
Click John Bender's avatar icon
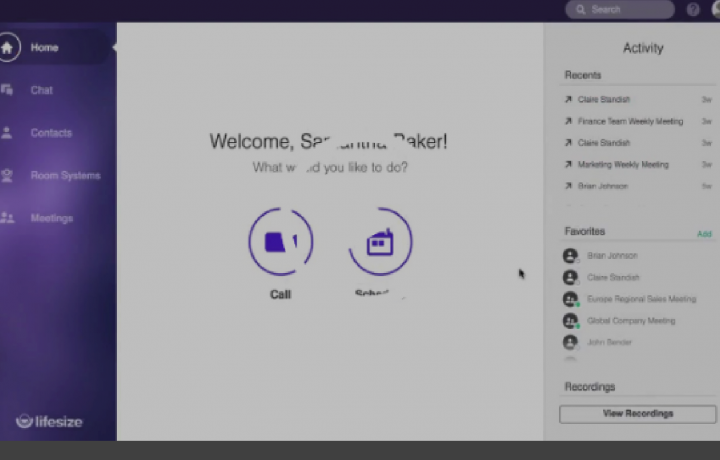pyautogui.click(x=570, y=342)
